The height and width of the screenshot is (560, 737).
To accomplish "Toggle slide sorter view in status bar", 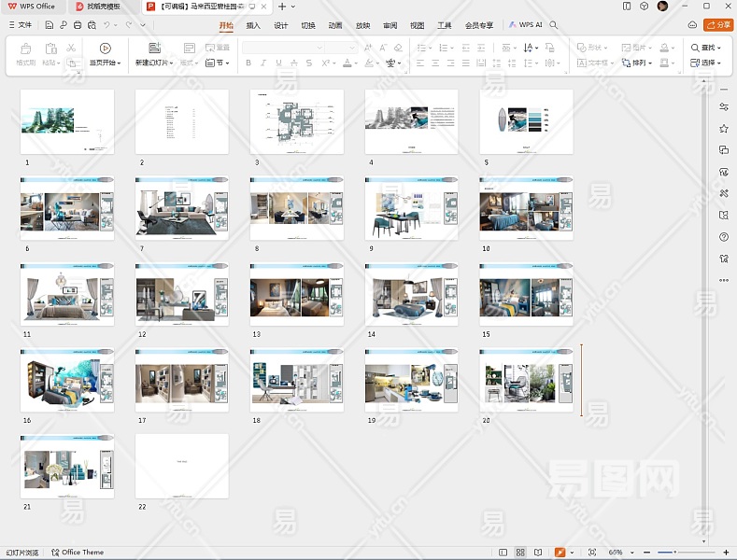I will pyautogui.click(x=520, y=553).
